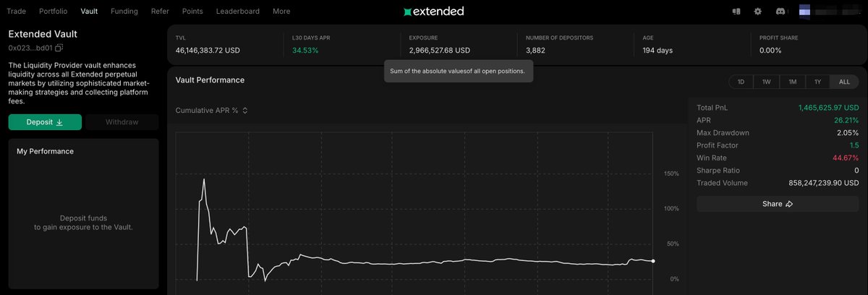Click the Share arrow icon

click(x=789, y=204)
